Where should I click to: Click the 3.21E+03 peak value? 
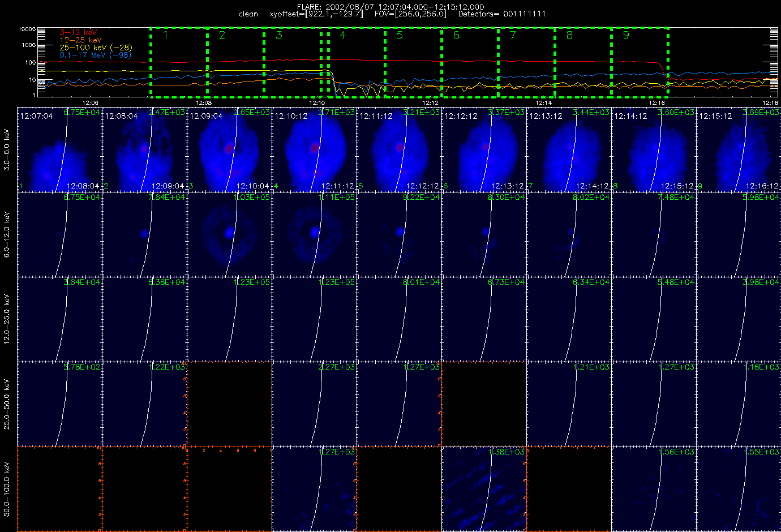(422, 113)
